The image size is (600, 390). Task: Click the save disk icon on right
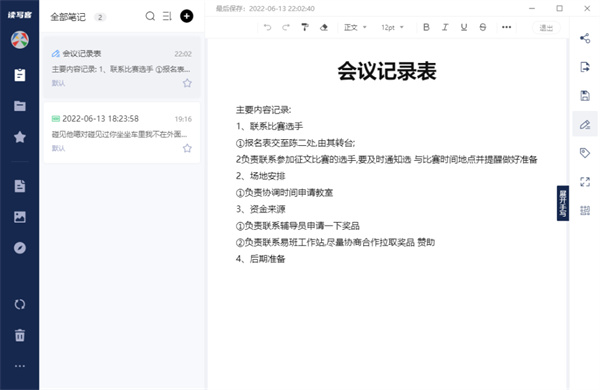coord(585,95)
